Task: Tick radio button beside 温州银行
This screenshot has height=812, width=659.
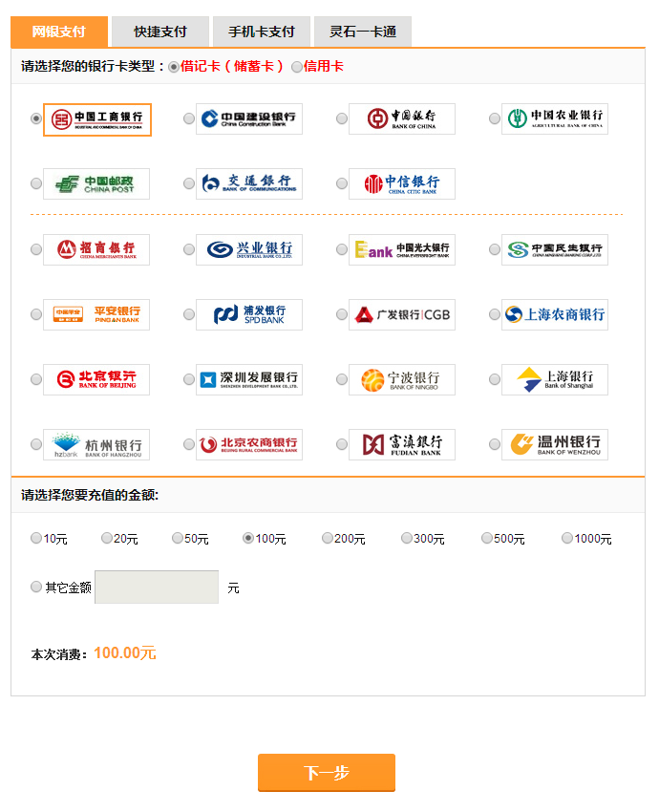Action: [x=495, y=444]
